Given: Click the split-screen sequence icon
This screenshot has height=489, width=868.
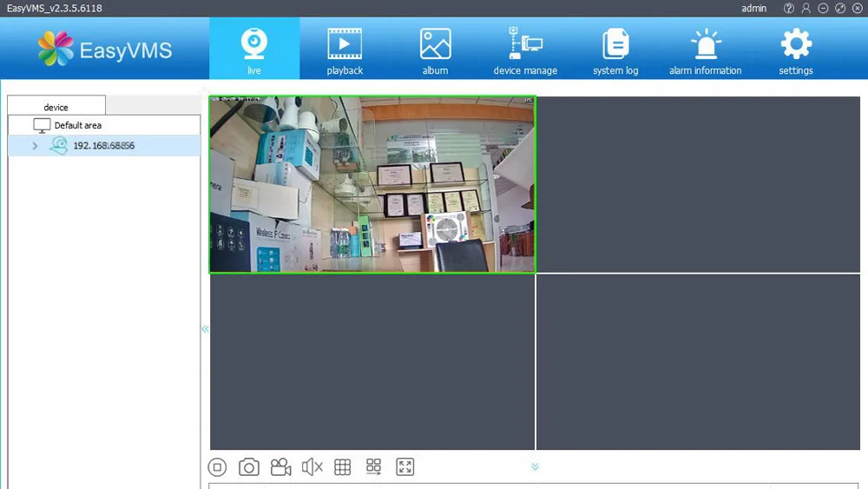Looking at the screenshot, I should [373, 466].
